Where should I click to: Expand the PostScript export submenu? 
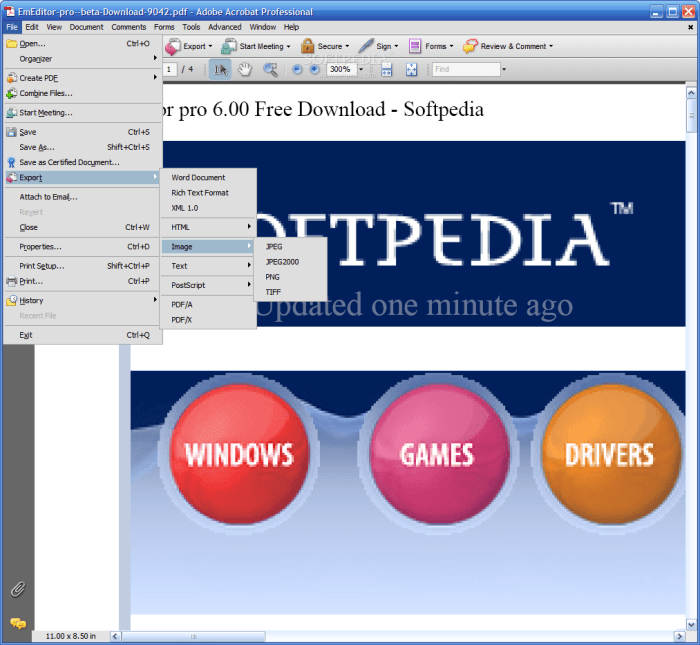pos(208,285)
